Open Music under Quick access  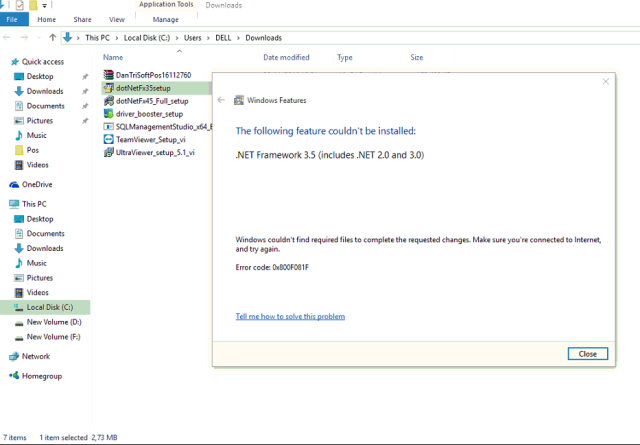click(37, 135)
